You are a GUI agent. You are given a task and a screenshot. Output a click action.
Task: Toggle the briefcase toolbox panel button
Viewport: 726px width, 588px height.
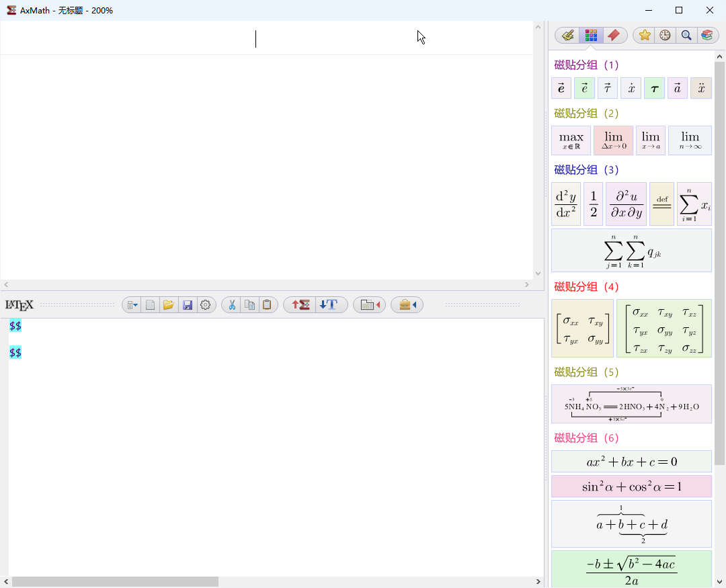click(x=407, y=305)
